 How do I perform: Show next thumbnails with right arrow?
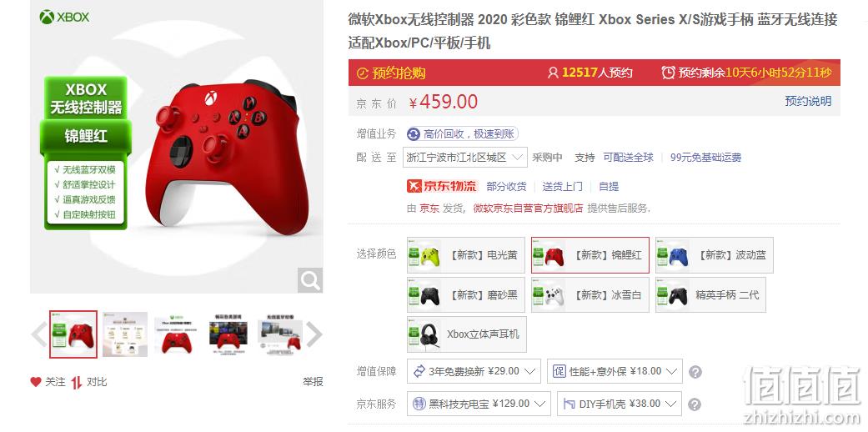pyautogui.click(x=314, y=334)
